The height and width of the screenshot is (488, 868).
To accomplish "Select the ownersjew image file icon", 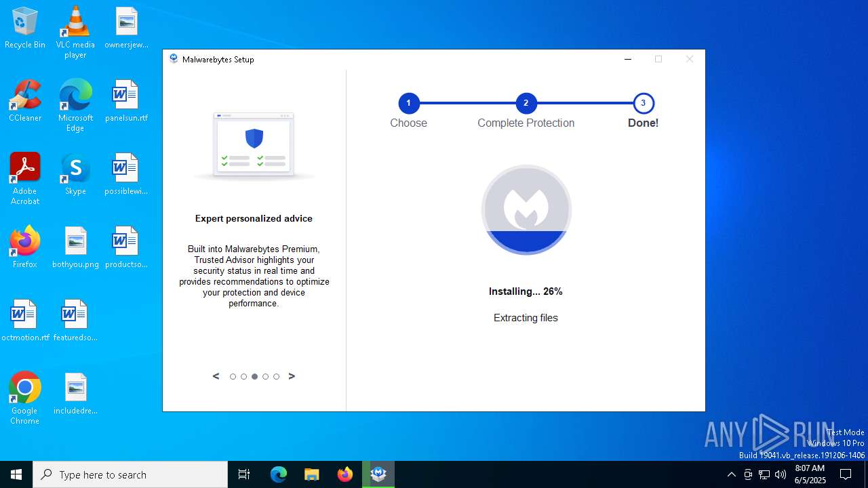I will pos(126,28).
